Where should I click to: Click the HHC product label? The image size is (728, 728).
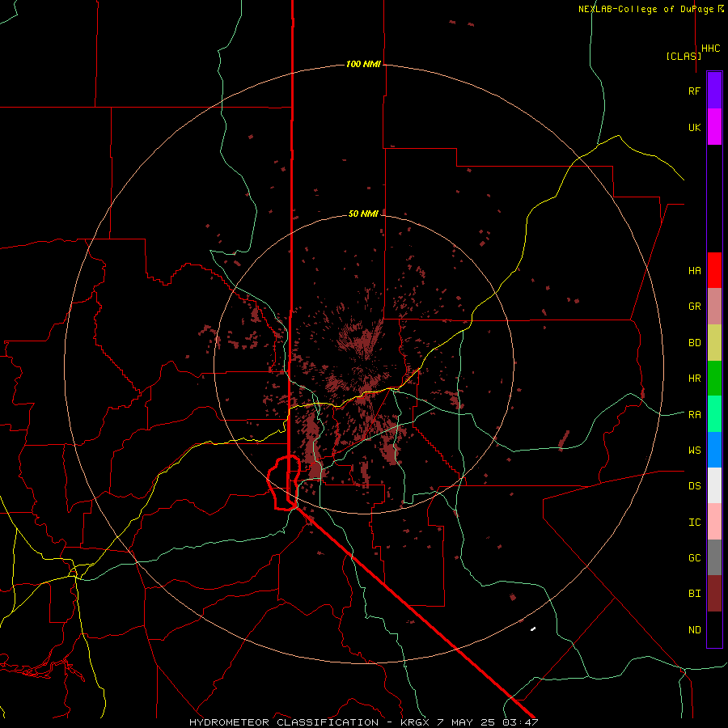(x=711, y=49)
